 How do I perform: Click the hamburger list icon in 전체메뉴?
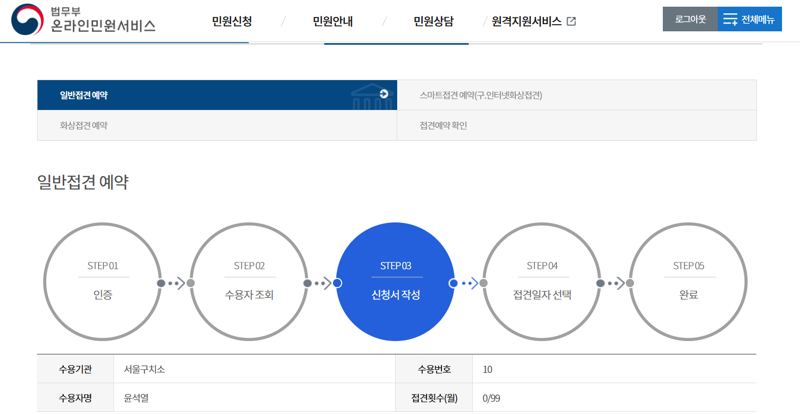point(730,20)
